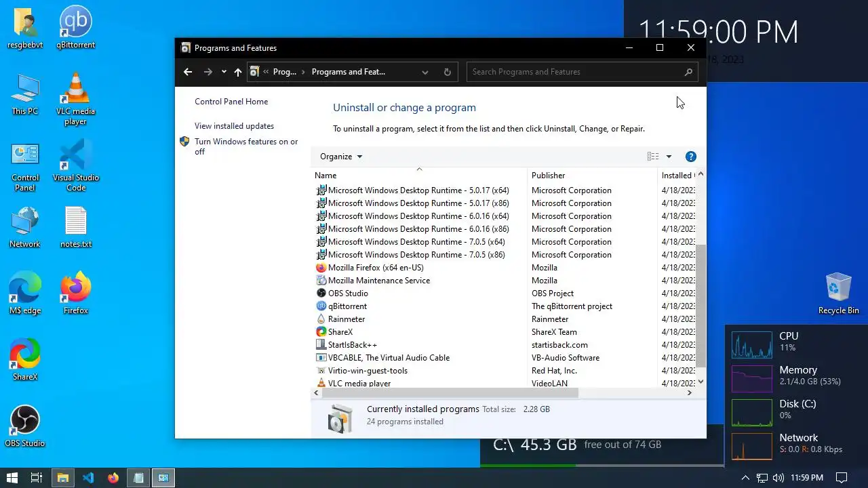
Task: Sort by the Publisher column header
Action: (591, 176)
